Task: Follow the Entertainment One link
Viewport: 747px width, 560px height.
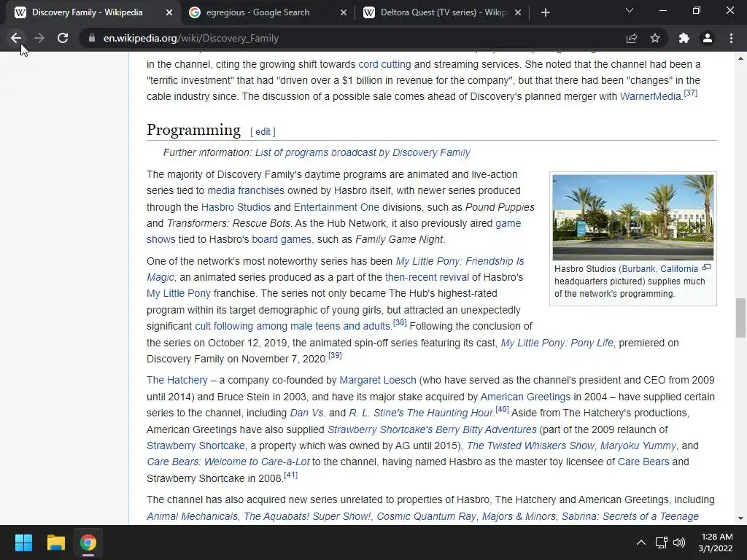Action: click(336, 207)
